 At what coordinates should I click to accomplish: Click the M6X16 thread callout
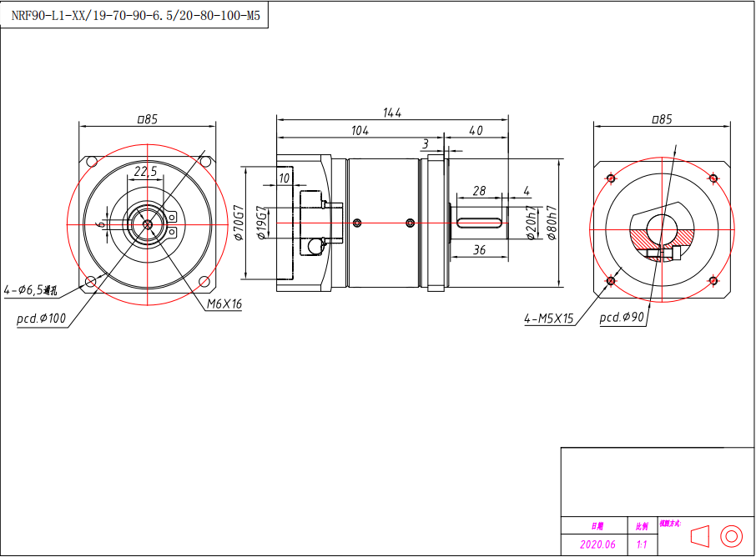click(x=224, y=304)
